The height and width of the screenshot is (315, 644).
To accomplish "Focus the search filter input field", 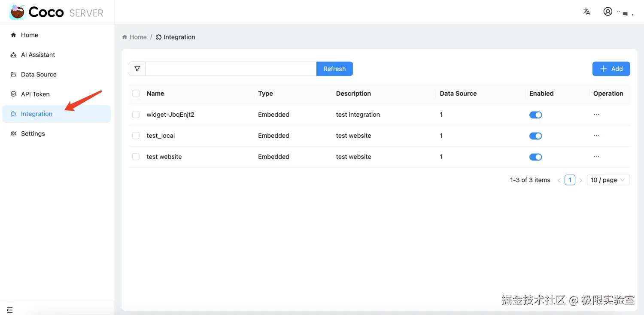I will [x=231, y=69].
